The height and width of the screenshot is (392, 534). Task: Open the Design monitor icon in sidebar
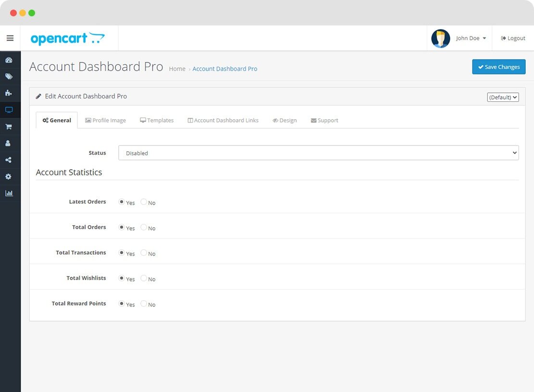9,110
